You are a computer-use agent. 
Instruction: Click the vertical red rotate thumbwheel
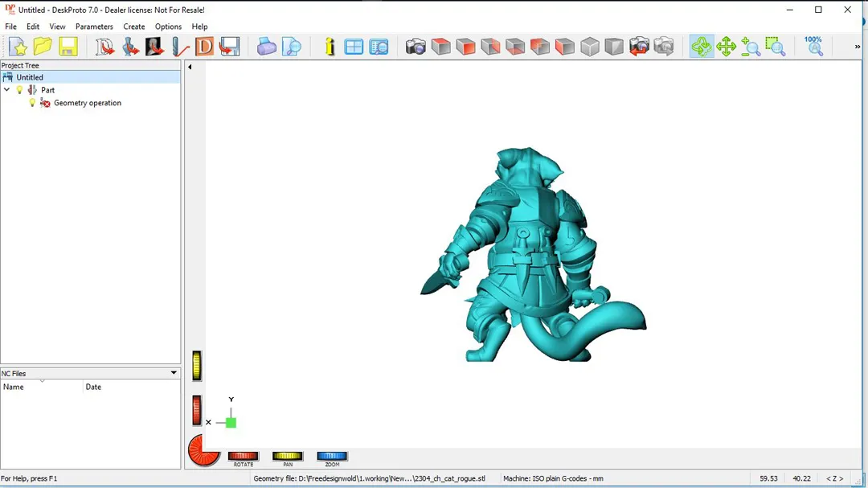197,411
